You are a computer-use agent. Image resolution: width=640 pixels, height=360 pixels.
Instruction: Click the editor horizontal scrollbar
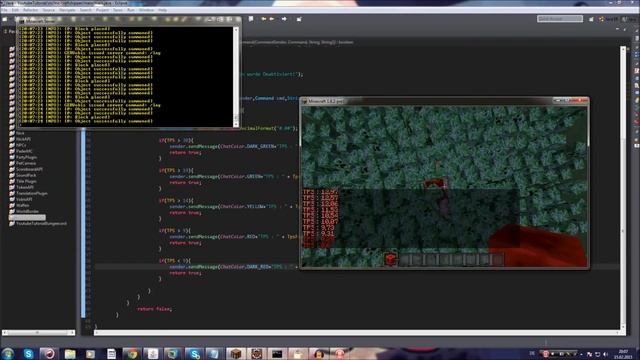point(357,333)
